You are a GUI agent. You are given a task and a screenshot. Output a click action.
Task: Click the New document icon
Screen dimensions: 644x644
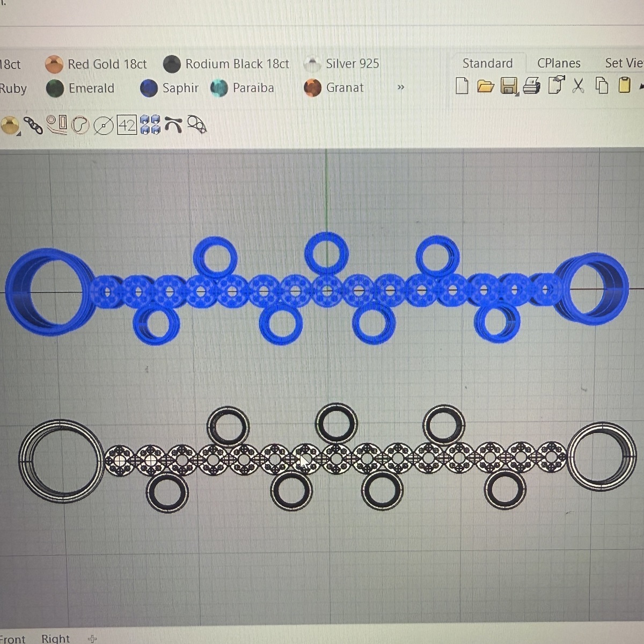(462, 86)
